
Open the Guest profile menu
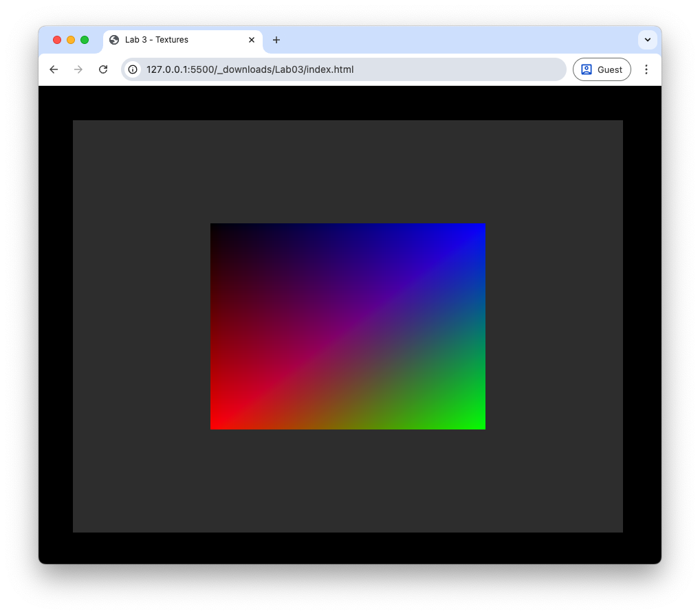point(602,69)
